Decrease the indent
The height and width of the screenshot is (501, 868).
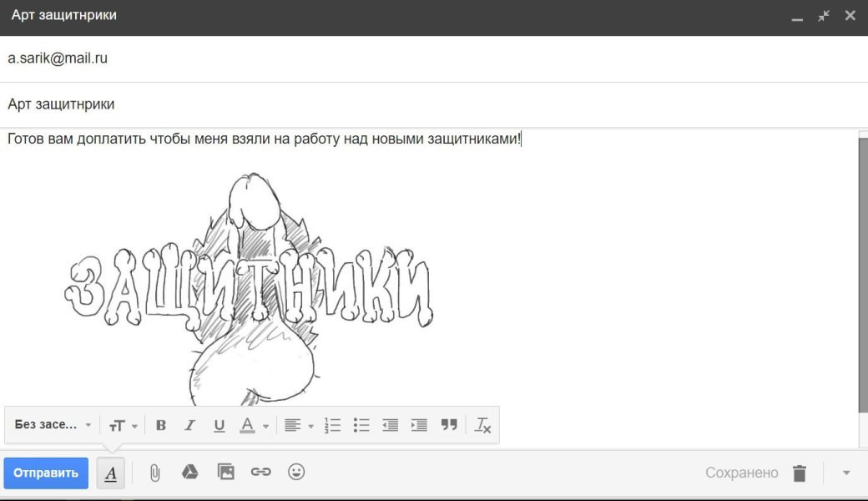[391, 425]
